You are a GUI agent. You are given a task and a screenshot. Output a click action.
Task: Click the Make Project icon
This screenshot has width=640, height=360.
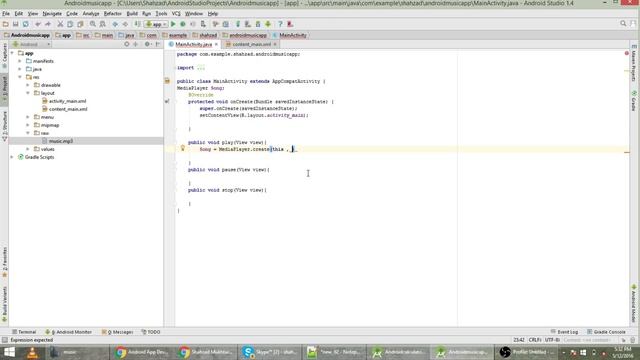point(138,24)
